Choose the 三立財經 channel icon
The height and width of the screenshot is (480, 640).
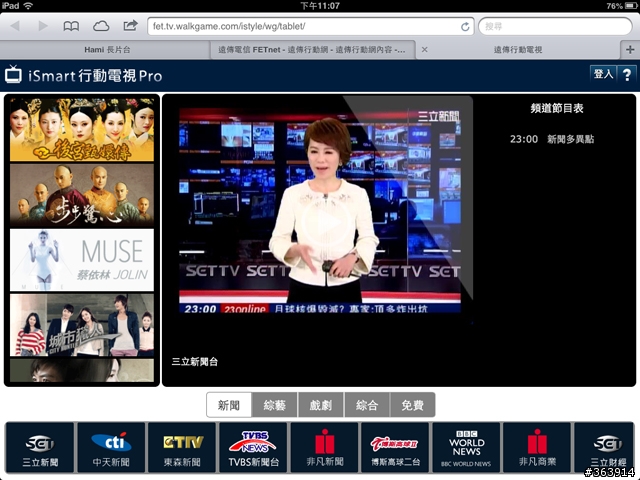(605, 448)
